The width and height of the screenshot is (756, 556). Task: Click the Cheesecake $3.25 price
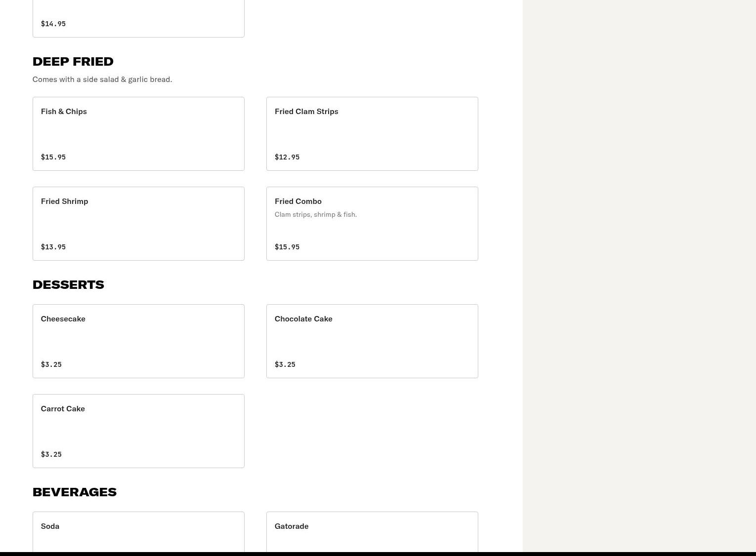pyautogui.click(x=51, y=364)
